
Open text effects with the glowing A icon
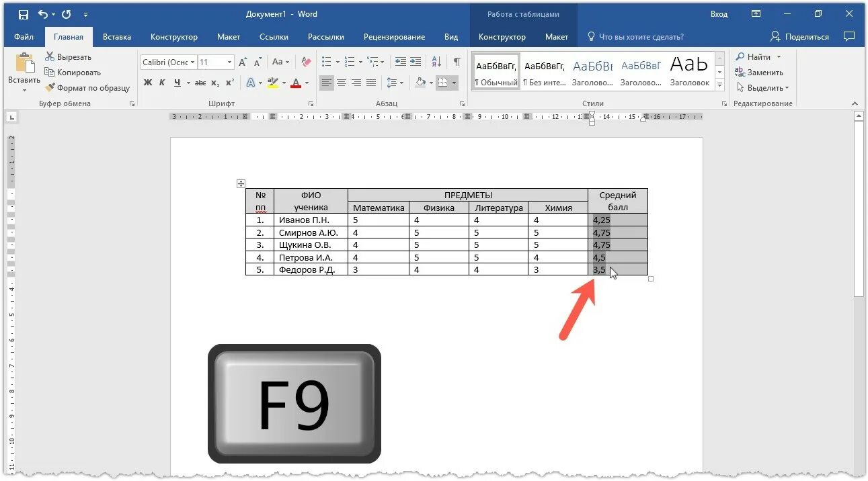click(250, 83)
